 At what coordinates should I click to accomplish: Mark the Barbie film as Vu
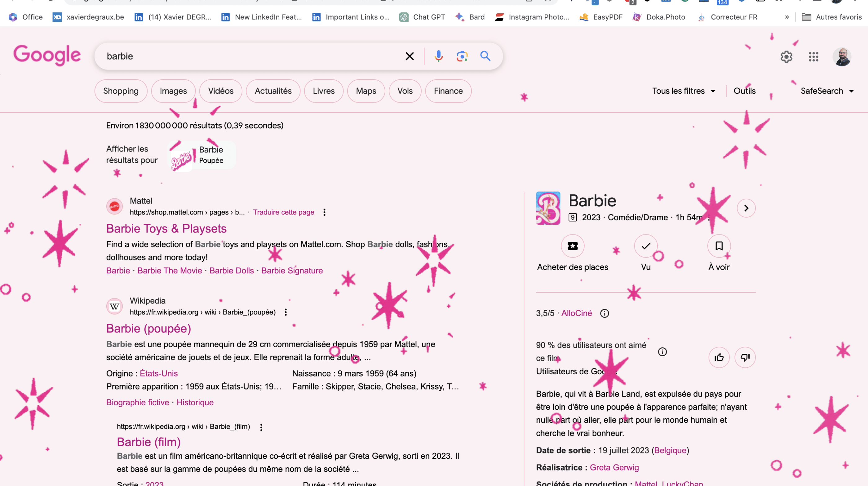pyautogui.click(x=646, y=246)
